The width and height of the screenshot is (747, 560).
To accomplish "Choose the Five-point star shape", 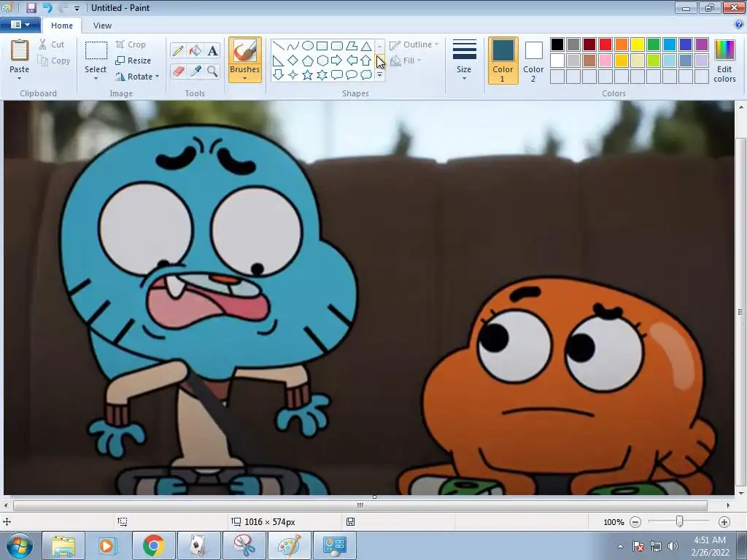I will [308, 75].
